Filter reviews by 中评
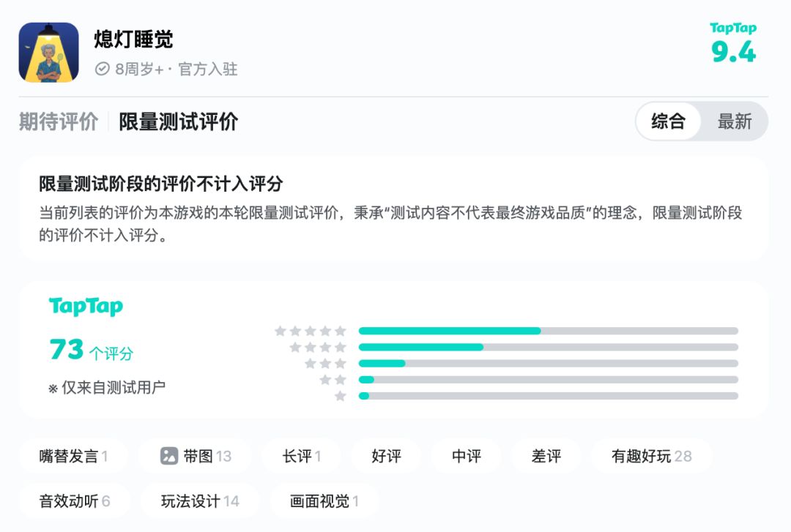The image size is (791, 532). [467, 457]
